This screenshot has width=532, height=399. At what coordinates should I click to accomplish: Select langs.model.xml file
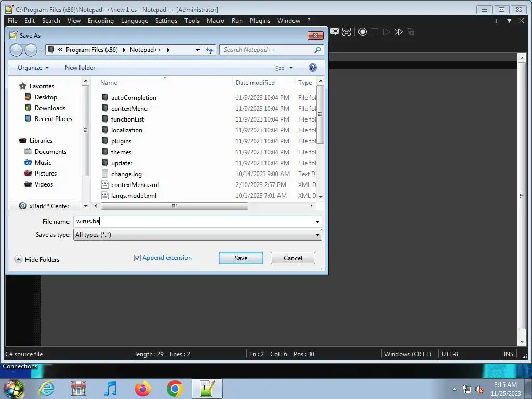(134, 195)
